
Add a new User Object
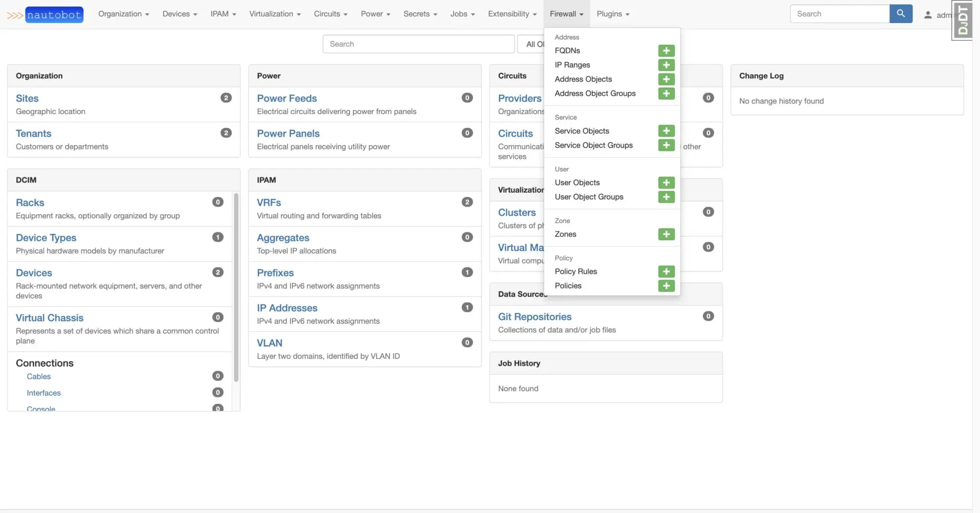[x=666, y=183]
